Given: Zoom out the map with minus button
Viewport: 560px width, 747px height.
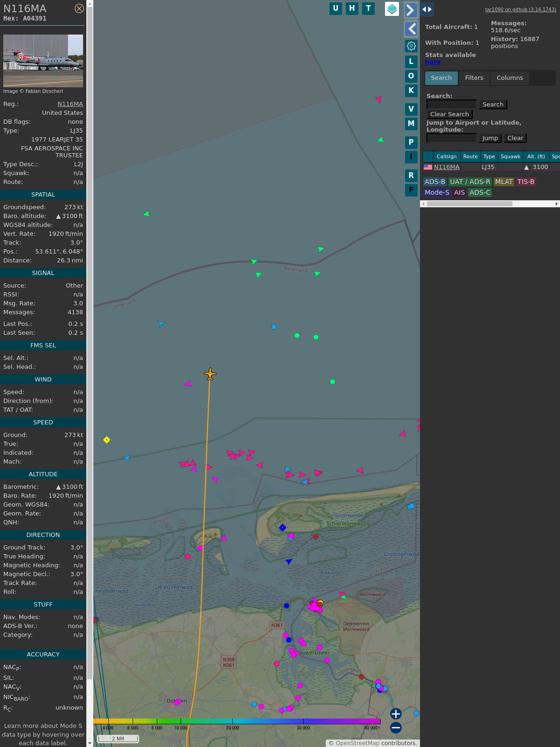Looking at the screenshot, I should 396,728.
